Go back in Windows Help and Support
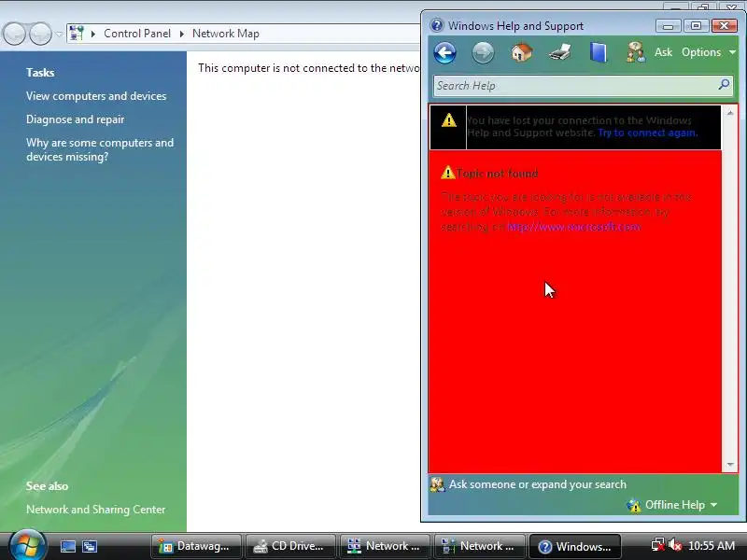This screenshot has width=747, height=560. pos(445,52)
